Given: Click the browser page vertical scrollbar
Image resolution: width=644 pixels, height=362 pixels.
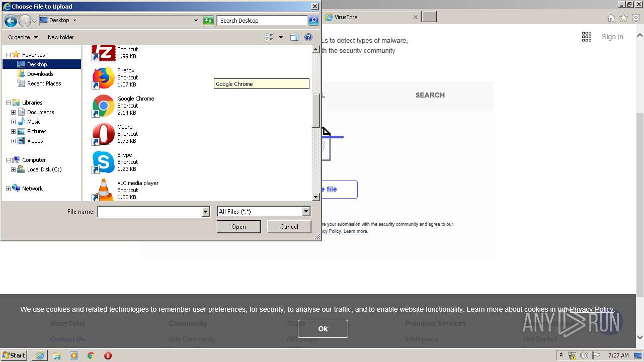Looking at the screenshot, I should click(x=640, y=206).
